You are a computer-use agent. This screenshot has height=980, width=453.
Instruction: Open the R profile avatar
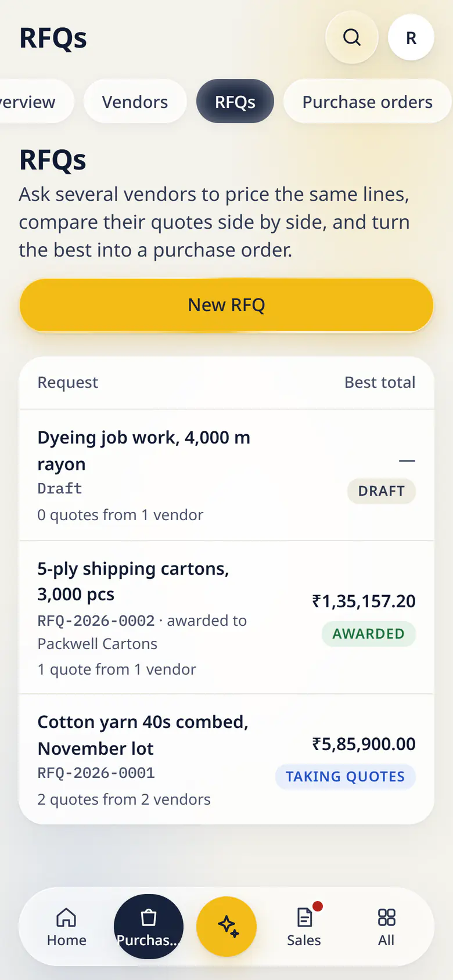coord(411,38)
